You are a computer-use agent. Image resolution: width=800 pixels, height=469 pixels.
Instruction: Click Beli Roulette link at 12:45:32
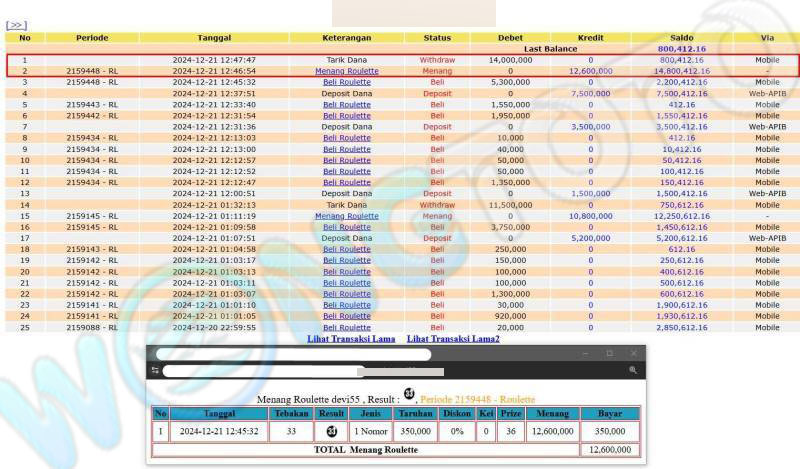pyautogui.click(x=346, y=82)
